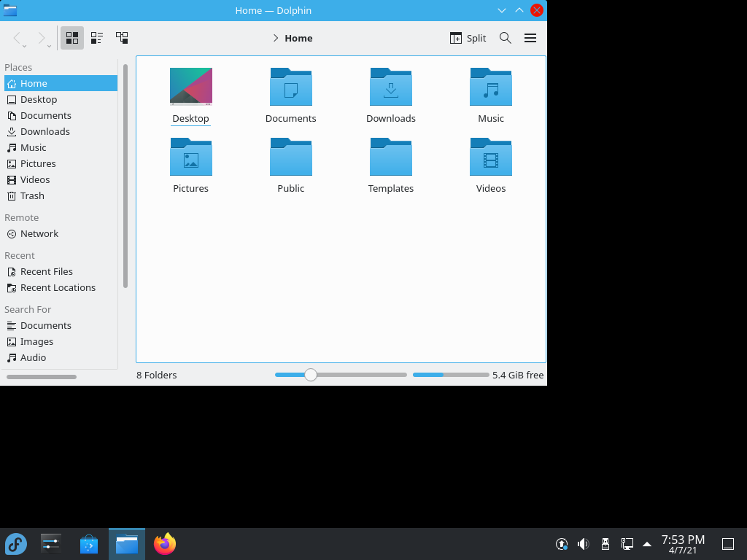
Task: Open the search magnifier
Action: [506, 38]
